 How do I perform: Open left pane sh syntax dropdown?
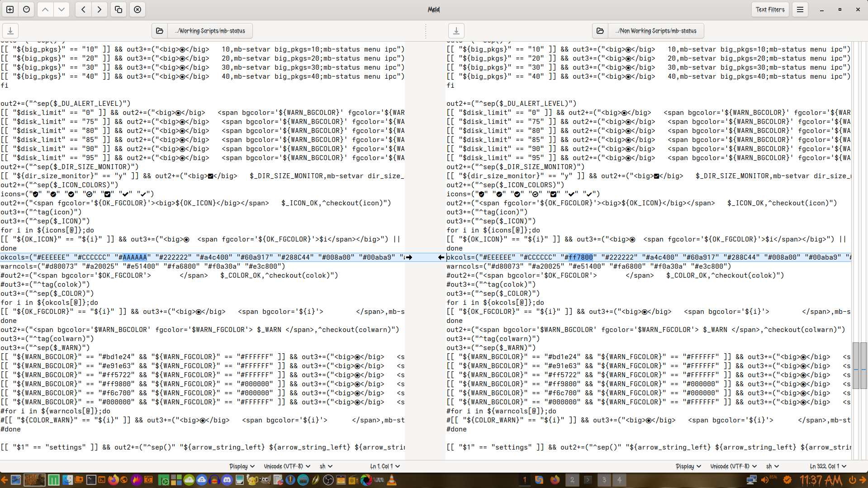pos(326,466)
